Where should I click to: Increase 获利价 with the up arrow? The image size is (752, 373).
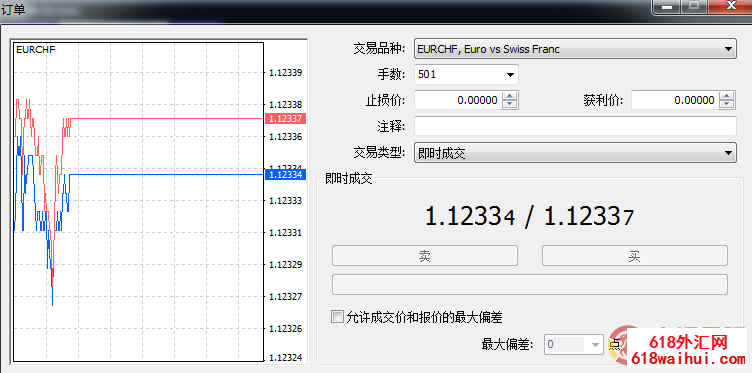pyautogui.click(x=727, y=96)
